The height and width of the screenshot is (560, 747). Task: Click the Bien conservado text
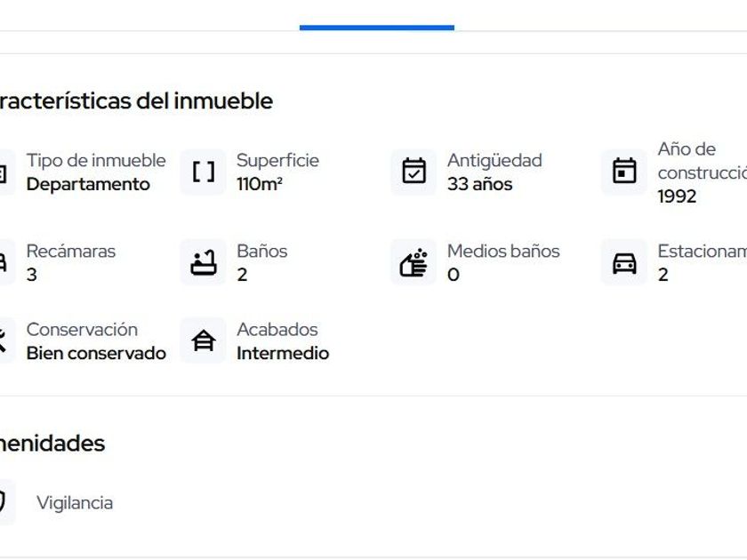[x=96, y=353]
